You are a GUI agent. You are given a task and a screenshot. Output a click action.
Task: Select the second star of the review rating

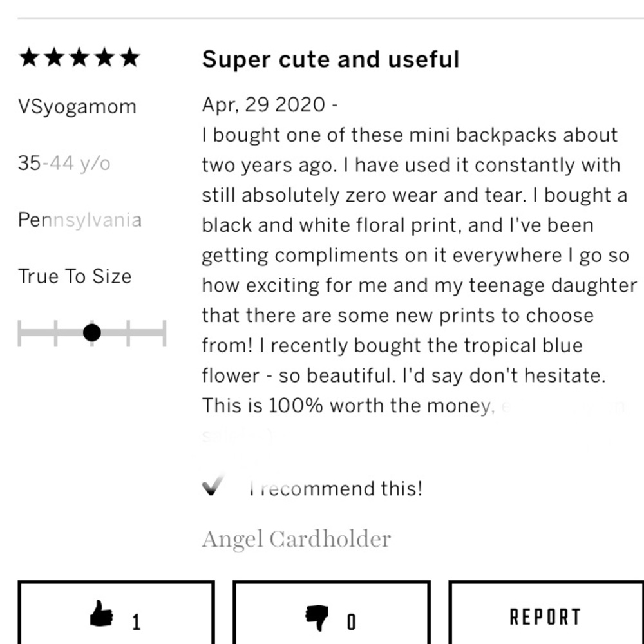pos(55,58)
